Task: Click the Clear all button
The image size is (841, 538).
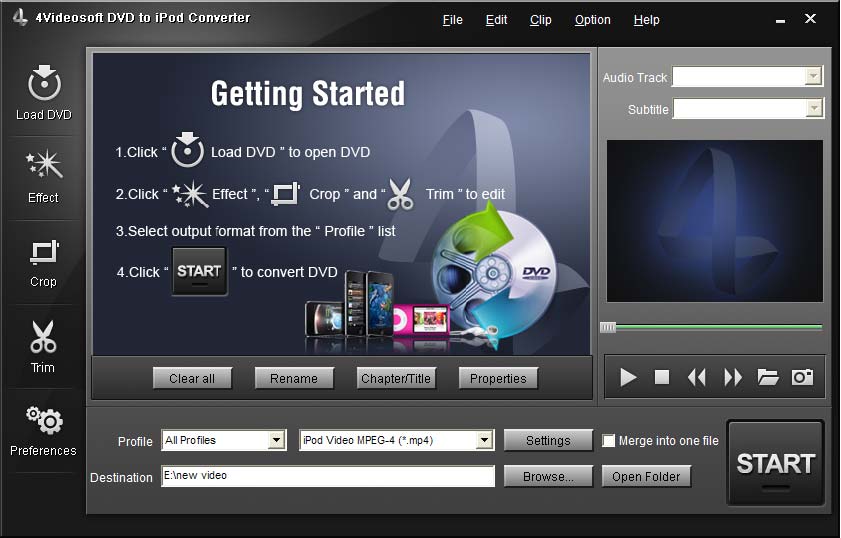Action: [192, 378]
